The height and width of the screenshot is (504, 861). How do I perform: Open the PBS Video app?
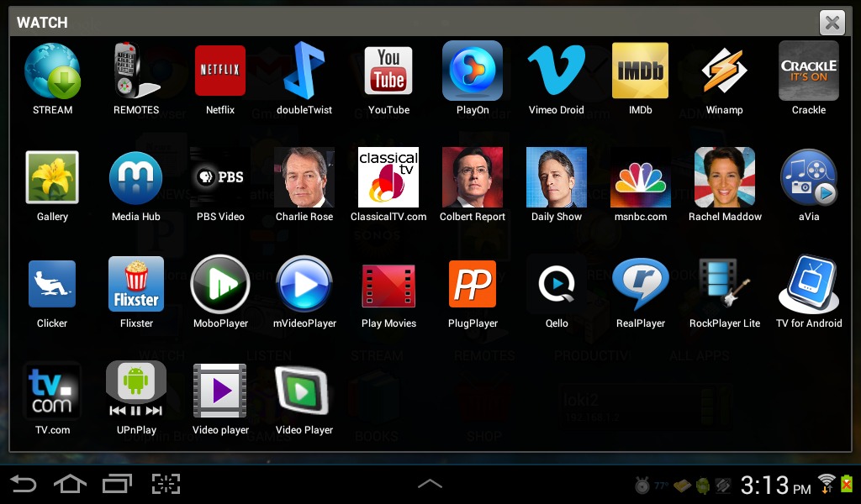point(220,177)
